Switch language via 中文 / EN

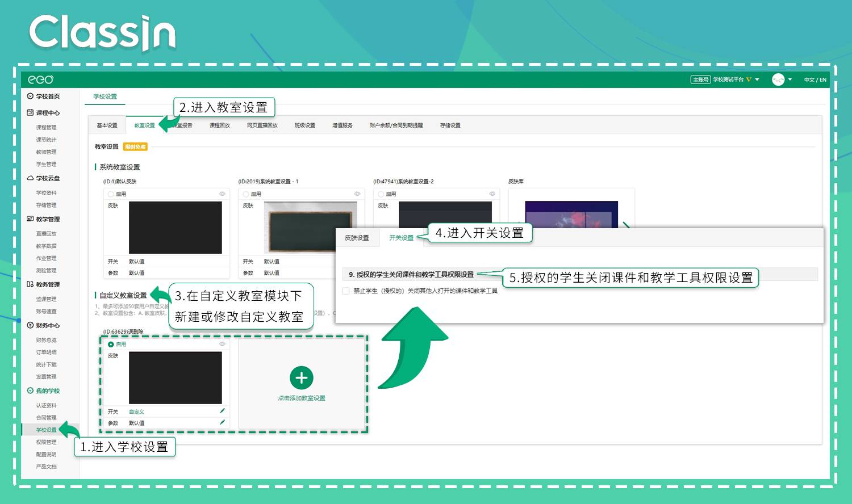click(815, 80)
